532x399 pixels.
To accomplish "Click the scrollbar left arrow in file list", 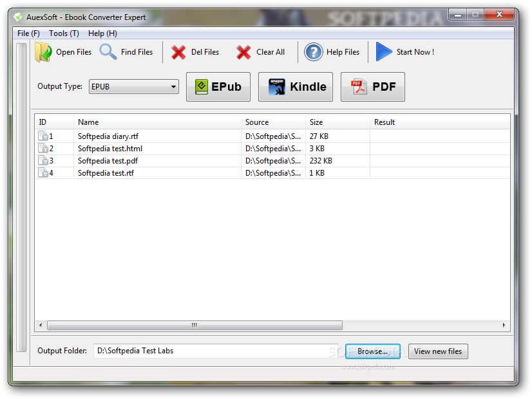I will 41,325.
